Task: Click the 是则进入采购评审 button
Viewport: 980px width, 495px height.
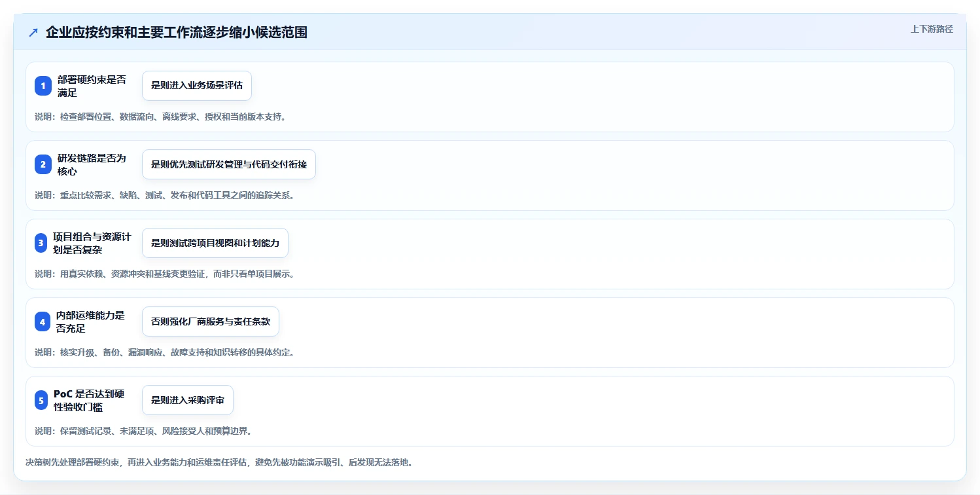Action: [188, 400]
